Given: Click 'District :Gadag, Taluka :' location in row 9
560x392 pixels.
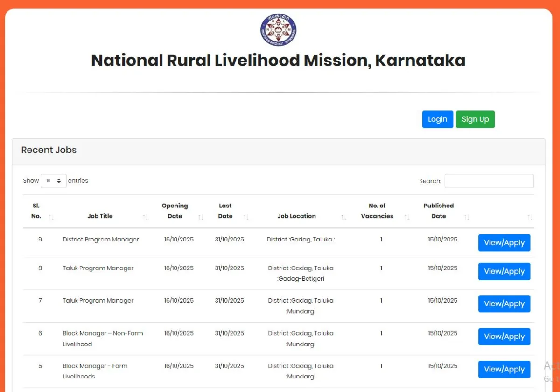Looking at the screenshot, I should click(x=301, y=240).
